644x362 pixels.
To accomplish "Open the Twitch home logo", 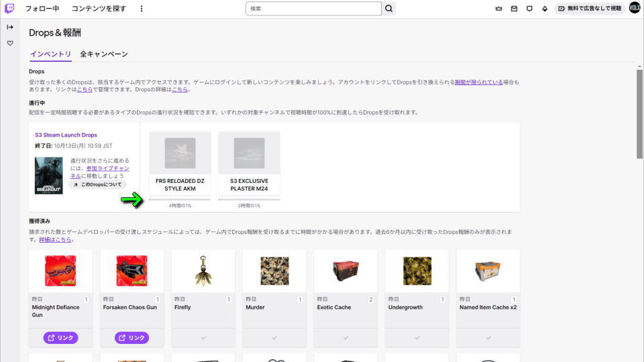I will 9,8.
